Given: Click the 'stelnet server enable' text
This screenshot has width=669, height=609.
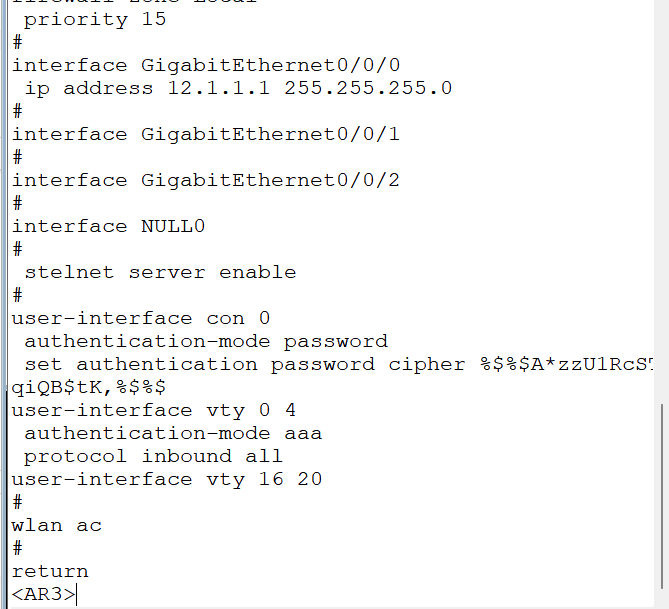Looking at the screenshot, I should click(x=160, y=272).
